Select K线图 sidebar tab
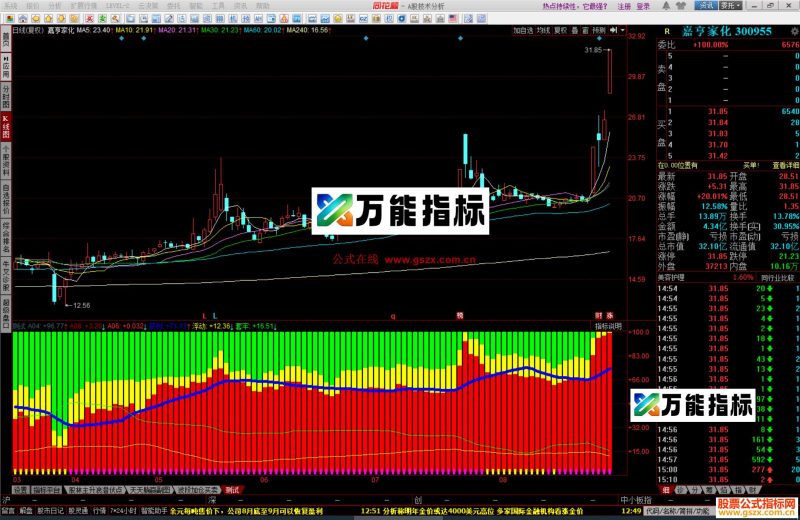 click(6, 127)
